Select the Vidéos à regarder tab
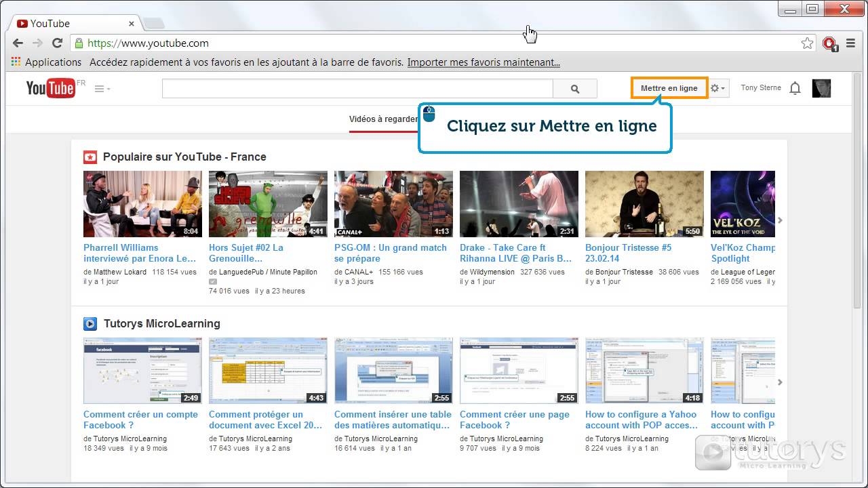The width and height of the screenshot is (868, 488). point(384,119)
